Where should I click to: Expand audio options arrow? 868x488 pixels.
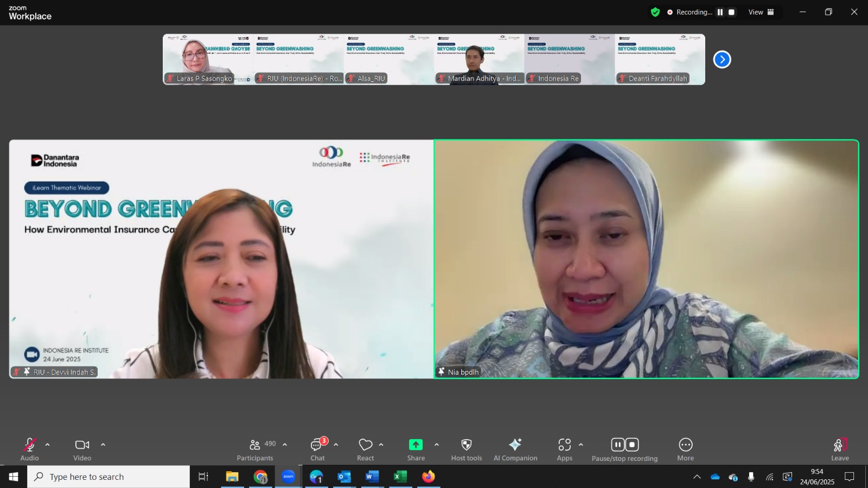click(48, 445)
